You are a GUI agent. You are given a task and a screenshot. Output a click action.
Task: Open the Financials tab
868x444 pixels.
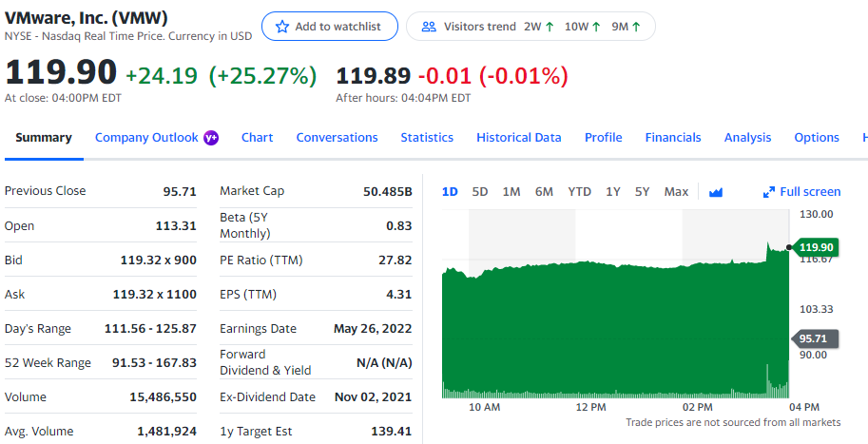point(673,138)
